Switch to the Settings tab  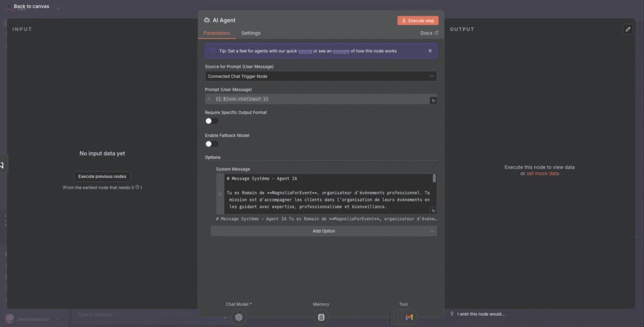pos(251,33)
